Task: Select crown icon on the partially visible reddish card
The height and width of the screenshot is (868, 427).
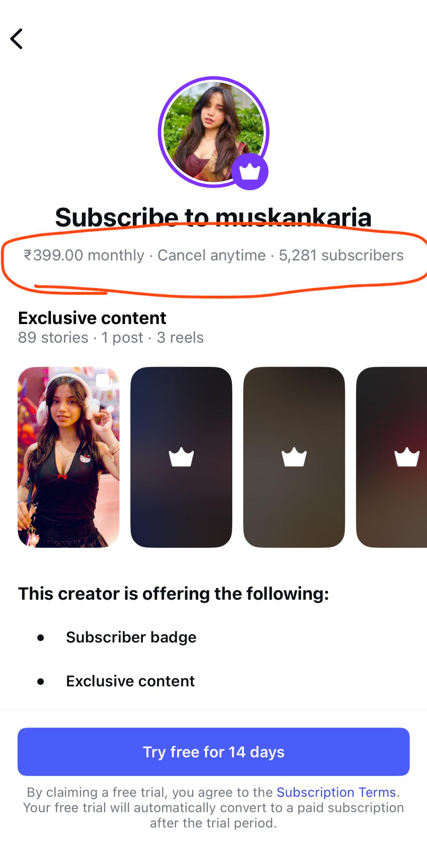Action: coord(406,457)
